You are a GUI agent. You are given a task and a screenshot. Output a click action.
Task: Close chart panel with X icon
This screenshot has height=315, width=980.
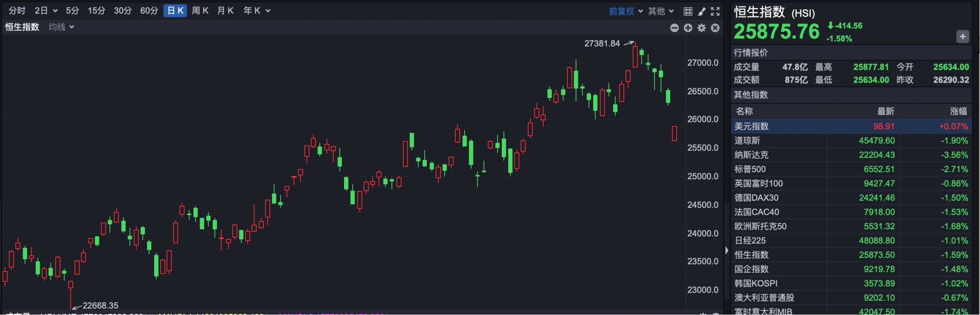click(x=715, y=28)
